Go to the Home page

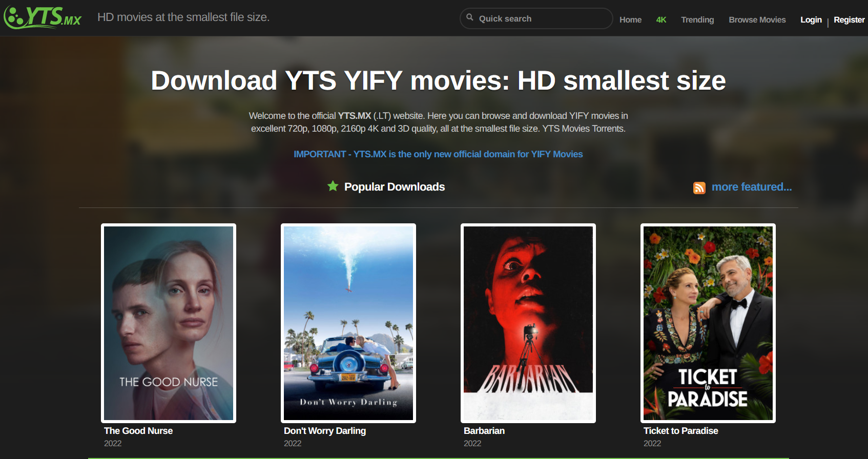(630, 19)
